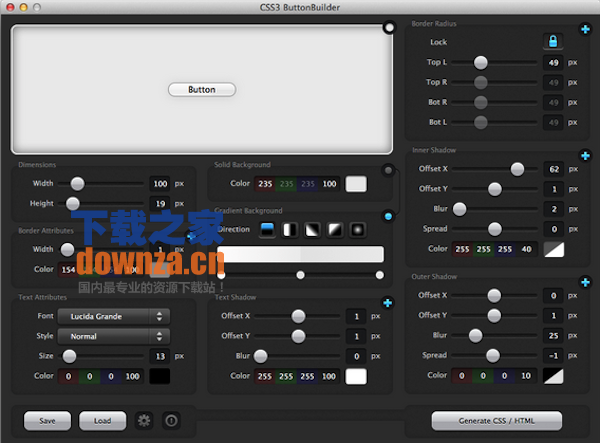Click the Text Shadow Blur slider knob
The width and height of the screenshot is (600, 443).
coord(261,356)
